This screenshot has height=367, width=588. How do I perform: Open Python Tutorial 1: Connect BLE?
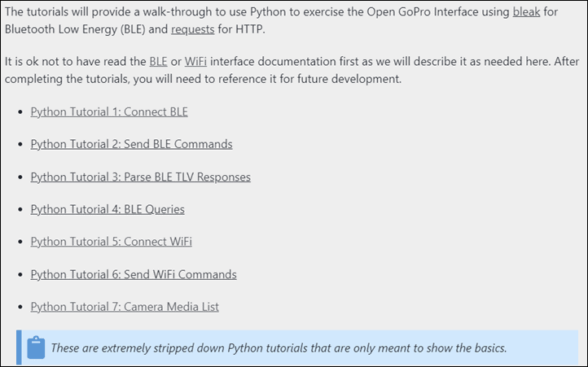tap(109, 112)
